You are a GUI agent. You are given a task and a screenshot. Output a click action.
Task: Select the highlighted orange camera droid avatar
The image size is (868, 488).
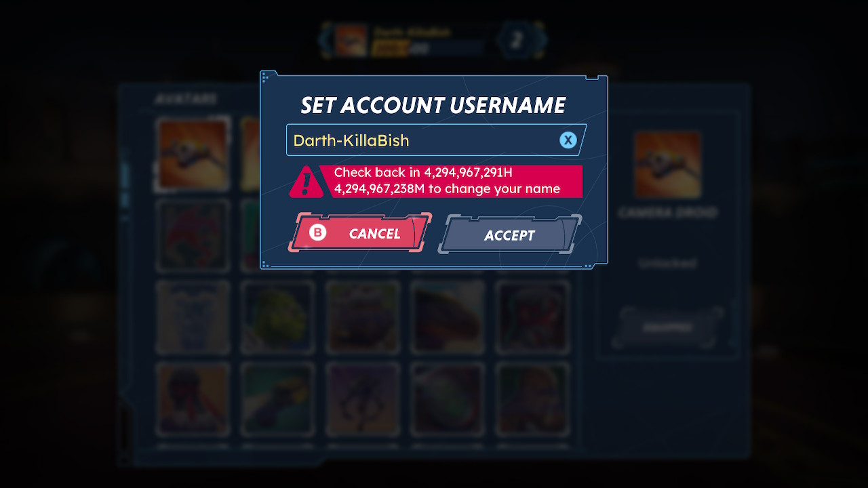(x=193, y=154)
